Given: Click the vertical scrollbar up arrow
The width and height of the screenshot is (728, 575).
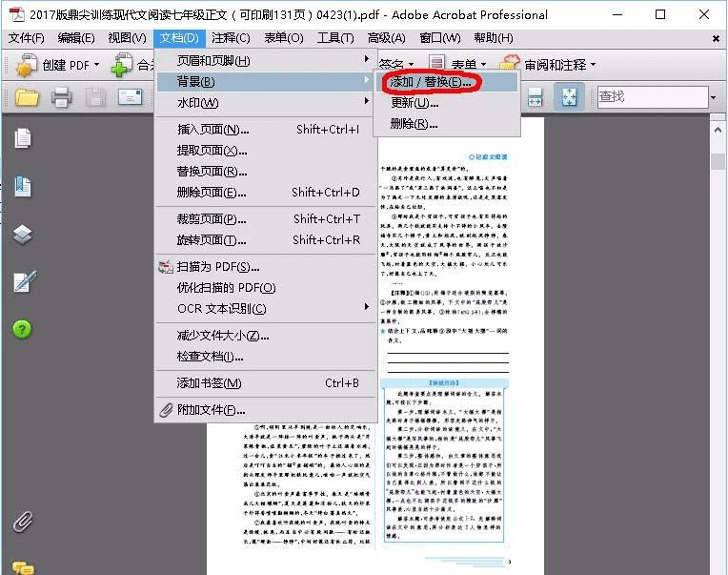Looking at the screenshot, I should 718,130.
